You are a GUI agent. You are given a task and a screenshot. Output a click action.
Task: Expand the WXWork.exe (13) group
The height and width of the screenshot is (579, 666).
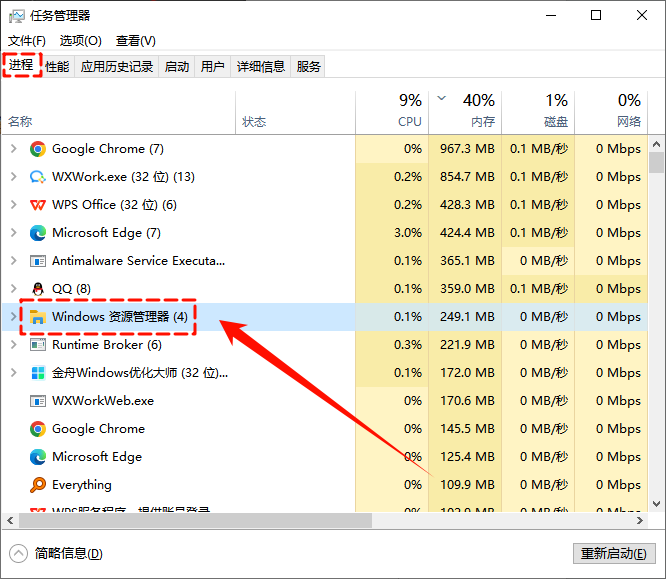[x=14, y=177]
